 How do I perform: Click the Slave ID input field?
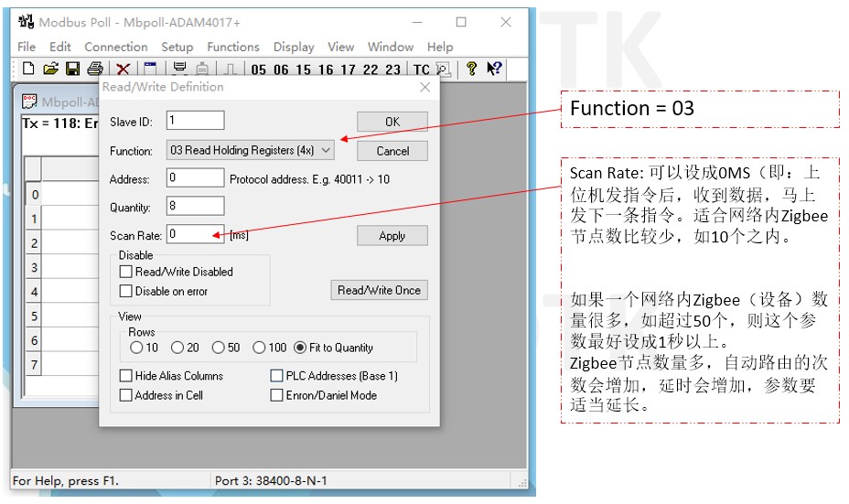tap(195, 120)
